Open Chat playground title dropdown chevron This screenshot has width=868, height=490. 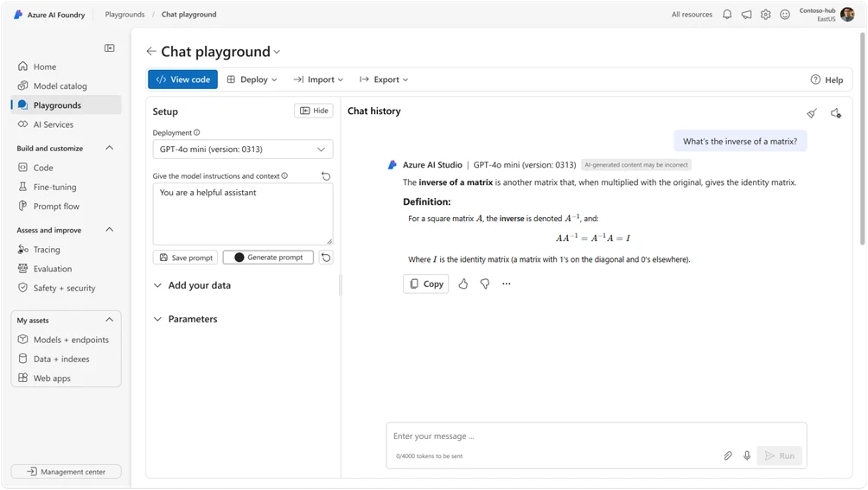(277, 52)
